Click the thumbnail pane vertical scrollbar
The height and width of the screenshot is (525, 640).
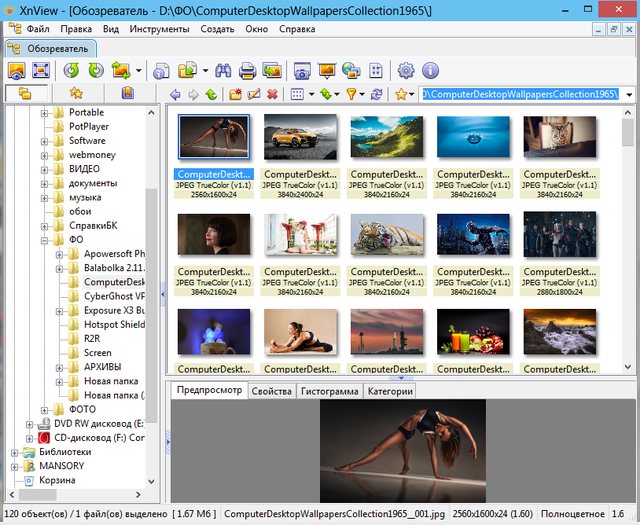click(x=627, y=240)
